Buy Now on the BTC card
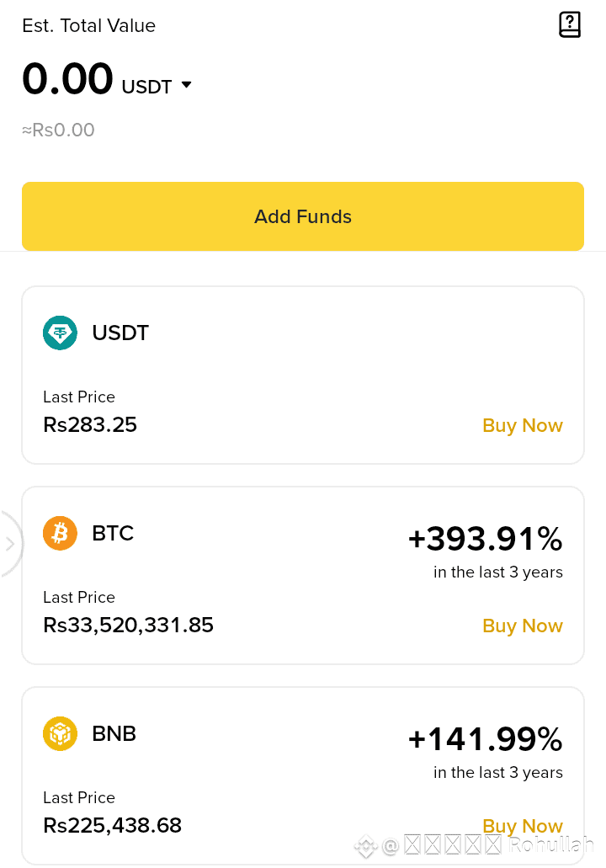606x868 pixels. 523,626
